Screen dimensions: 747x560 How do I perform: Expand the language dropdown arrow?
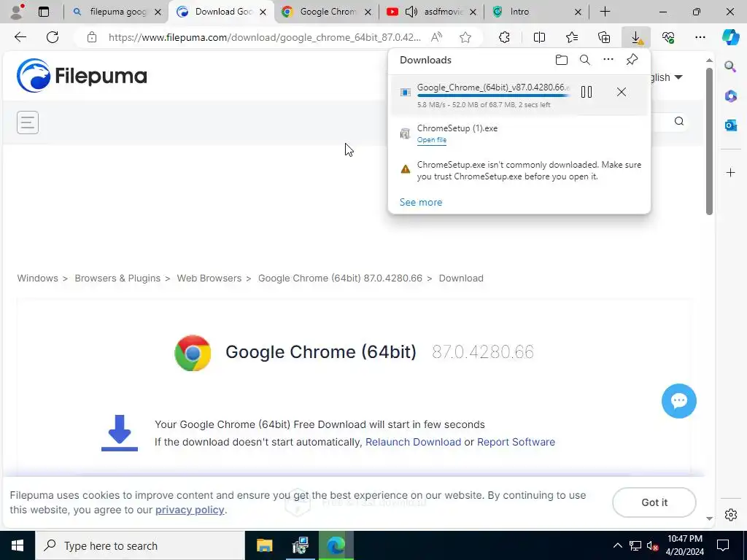click(x=678, y=77)
